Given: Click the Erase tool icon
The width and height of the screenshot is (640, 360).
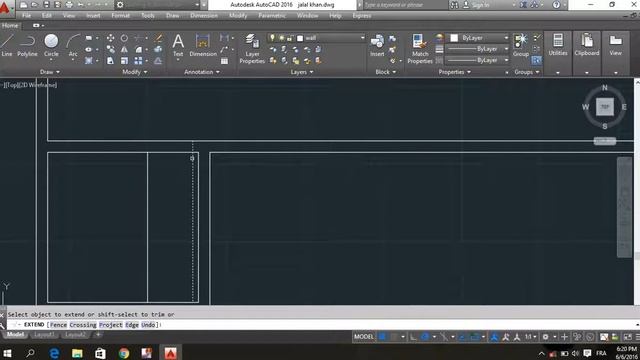Looking at the screenshot, I should click(158, 38).
